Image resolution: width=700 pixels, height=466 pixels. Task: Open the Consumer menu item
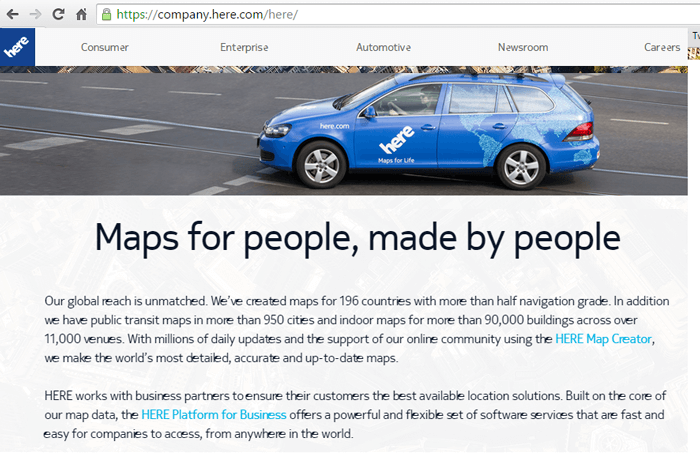(104, 47)
